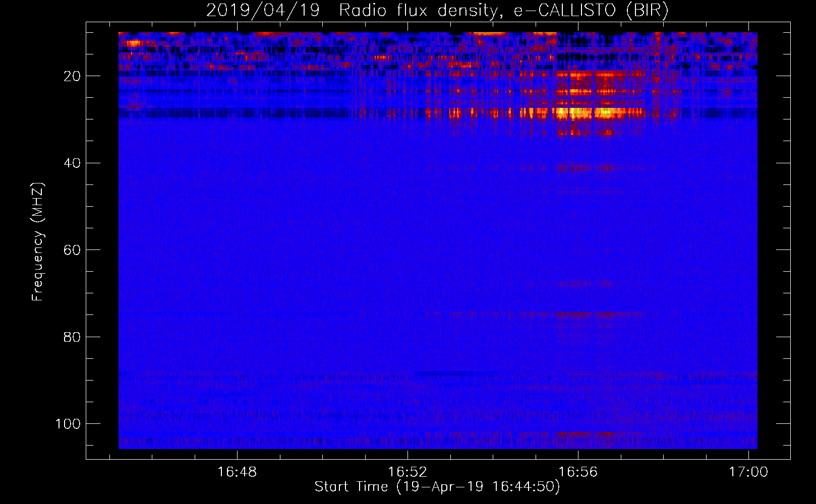This screenshot has height=504, width=816.
Task: Click the 40 MHz frequency tick label
Action: pos(72,163)
